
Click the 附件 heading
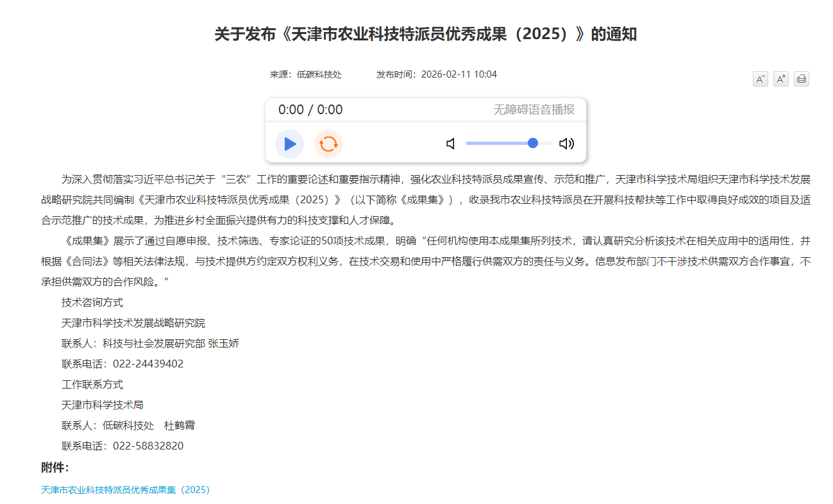[x=55, y=467]
